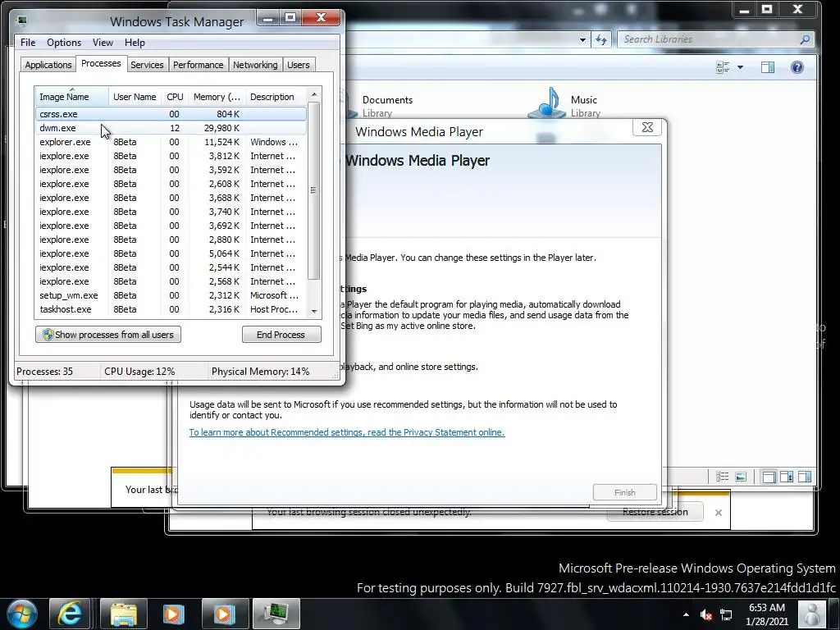Launch Internet Explorer from the taskbar

coord(71,614)
